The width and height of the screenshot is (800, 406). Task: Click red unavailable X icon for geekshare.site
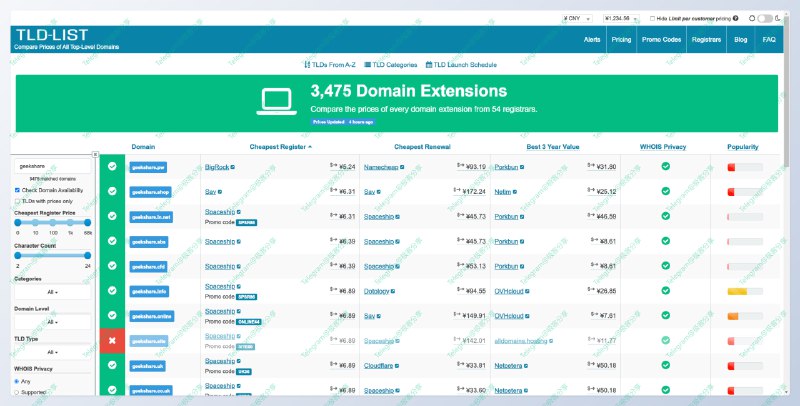point(113,340)
